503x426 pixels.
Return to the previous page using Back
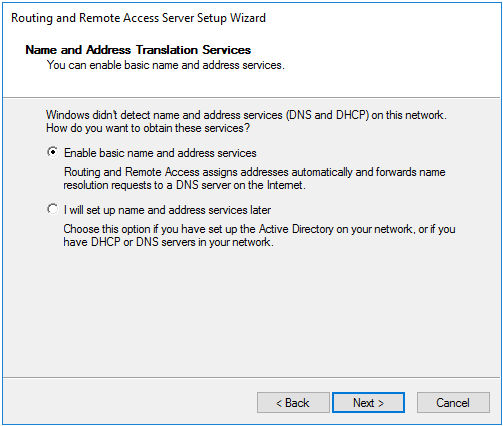point(293,403)
